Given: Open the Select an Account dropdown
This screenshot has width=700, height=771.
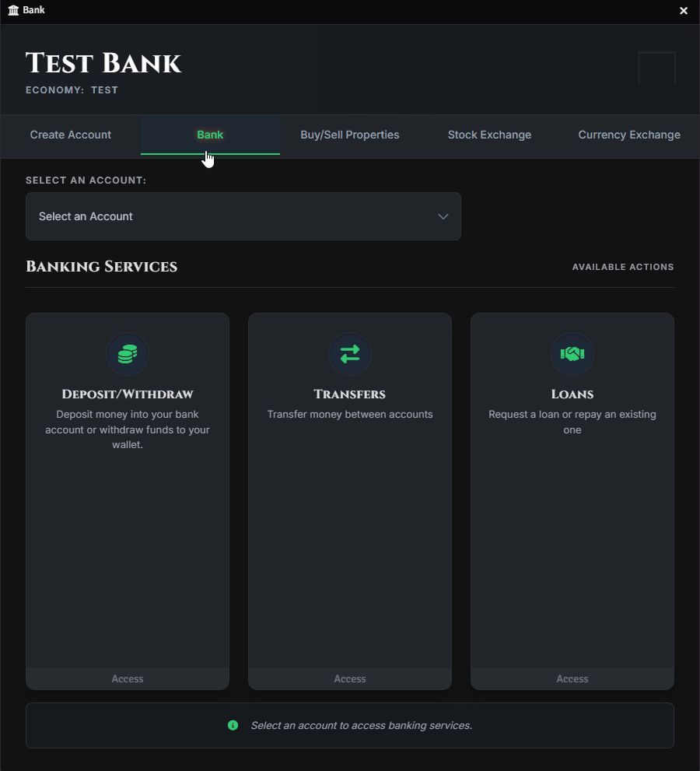Looking at the screenshot, I should pos(243,216).
